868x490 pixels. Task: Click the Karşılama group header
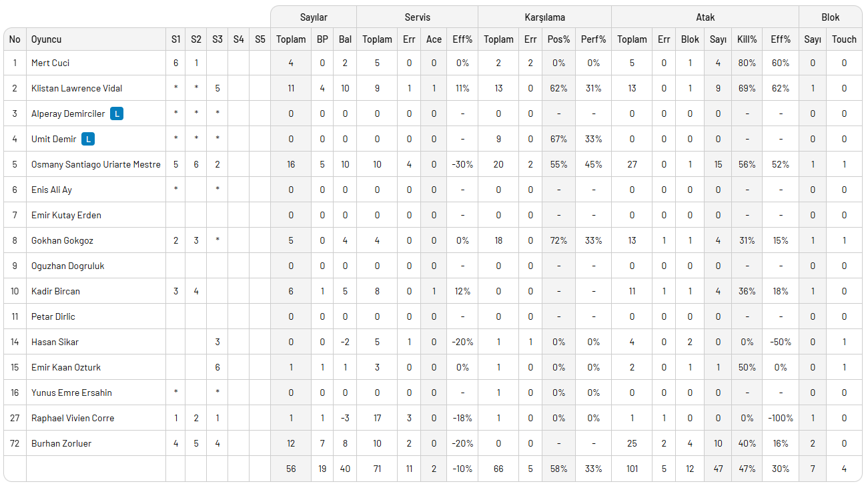click(x=544, y=17)
